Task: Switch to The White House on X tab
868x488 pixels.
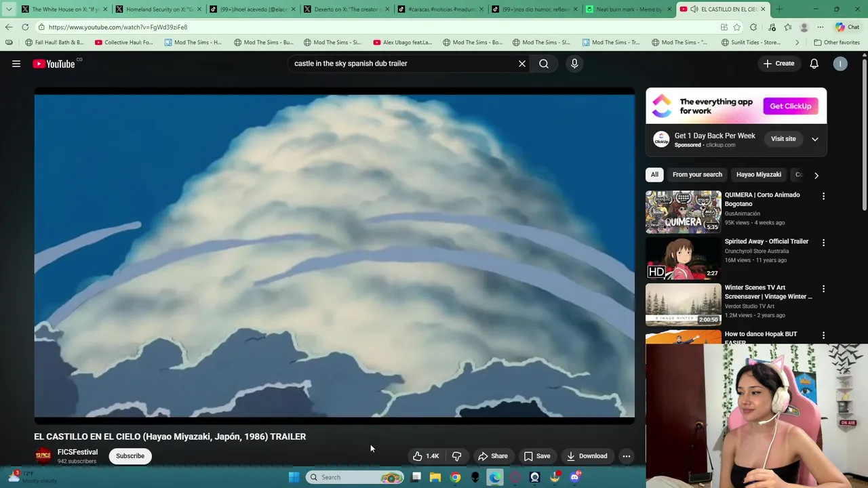Action: [64, 9]
